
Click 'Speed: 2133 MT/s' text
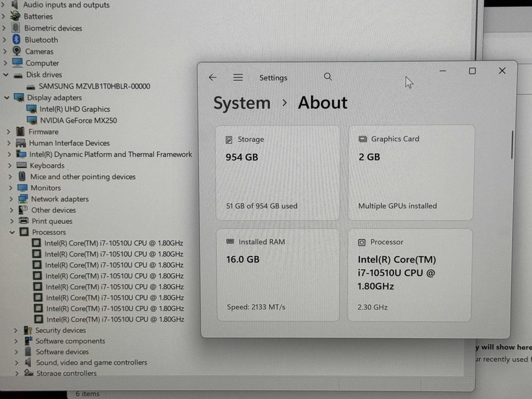pos(256,307)
